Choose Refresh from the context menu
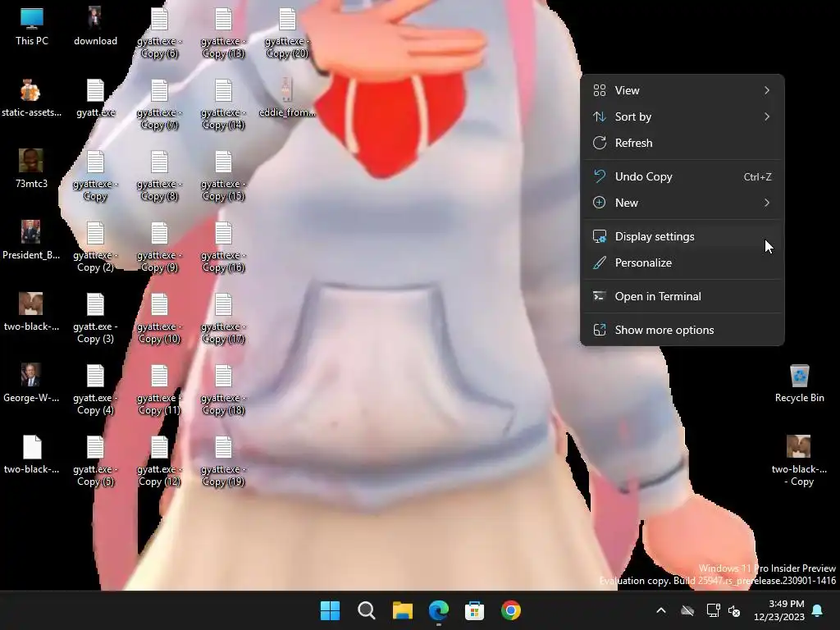840x630 pixels. coord(682,143)
